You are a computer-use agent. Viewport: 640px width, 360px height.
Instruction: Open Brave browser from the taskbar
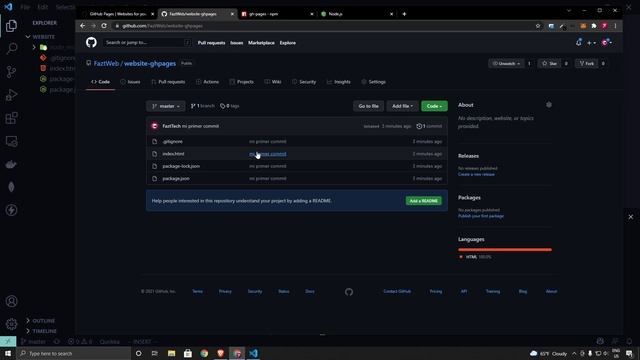pos(220,353)
